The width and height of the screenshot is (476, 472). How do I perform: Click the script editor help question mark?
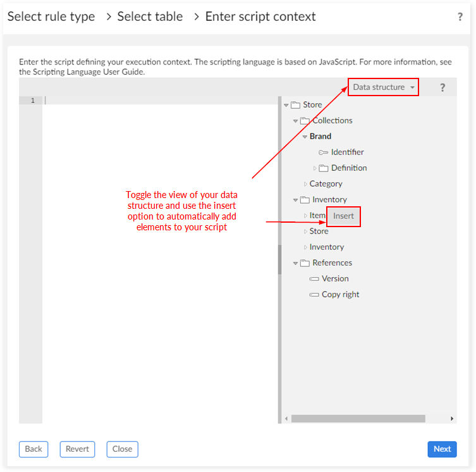[x=442, y=87]
